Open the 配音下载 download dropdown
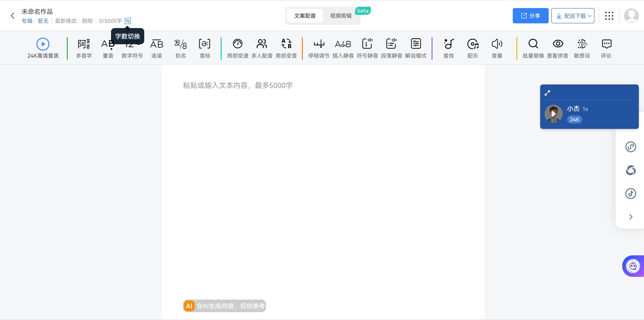 pos(573,15)
